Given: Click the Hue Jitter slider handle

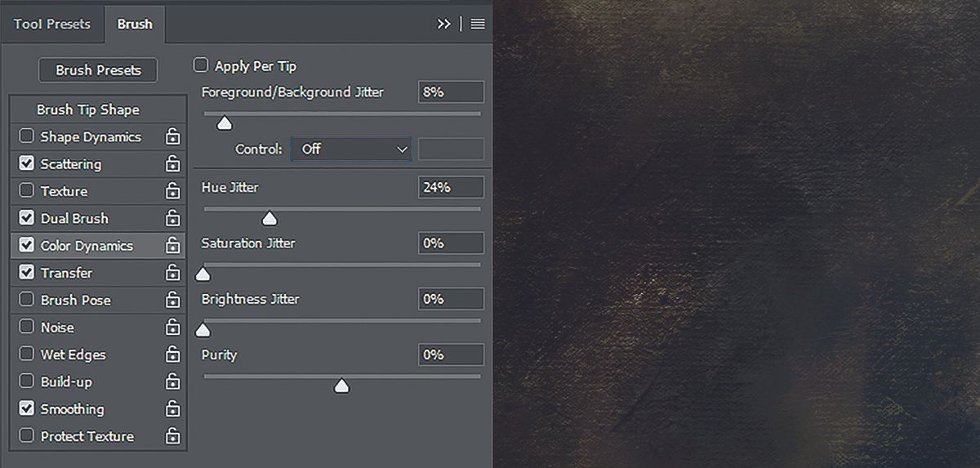Looking at the screenshot, I should click(269, 219).
